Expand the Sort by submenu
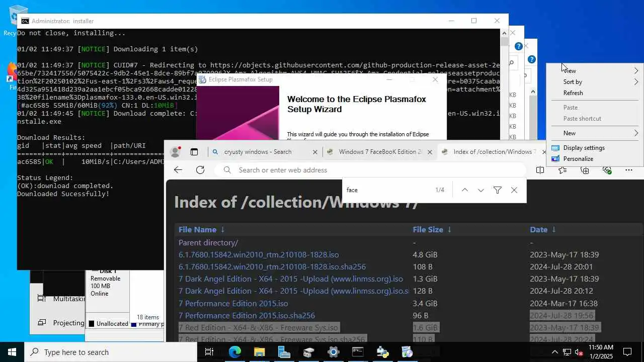644x362 pixels. pyautogui.click(x=595, y=82)
